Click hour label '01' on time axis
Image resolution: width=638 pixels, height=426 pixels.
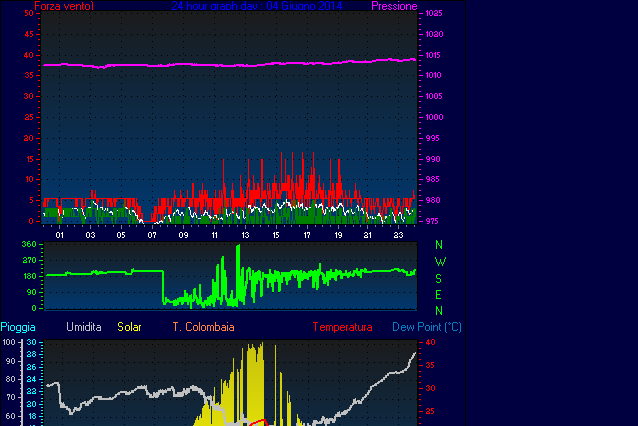tap(60, 235)
